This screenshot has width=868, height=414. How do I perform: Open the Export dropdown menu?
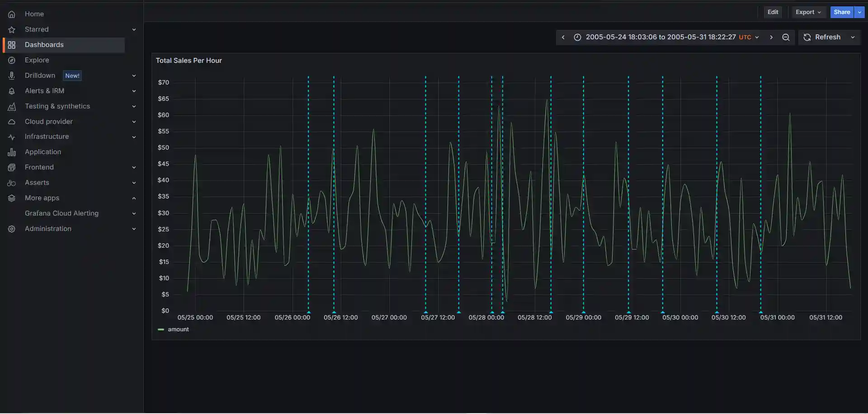[808, 12]
